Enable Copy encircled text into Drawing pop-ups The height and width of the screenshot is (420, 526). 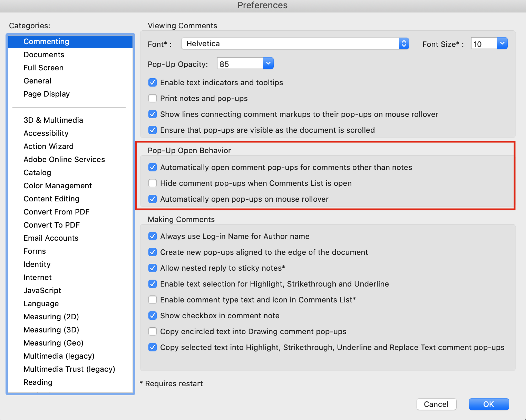153,331
